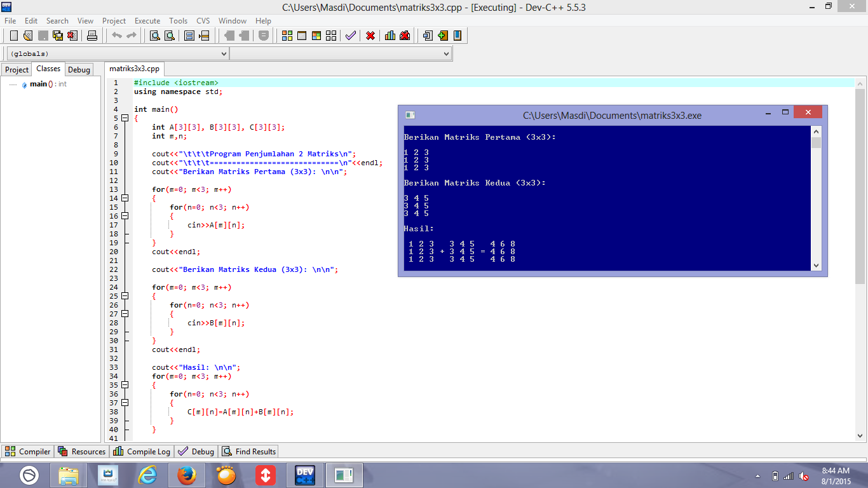Open the Project menu
868x488 pixels.
(x=114, y=21)
